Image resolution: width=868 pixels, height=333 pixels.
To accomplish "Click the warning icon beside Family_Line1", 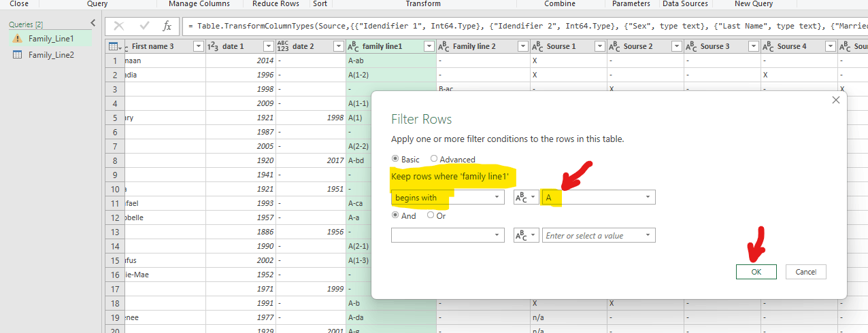I will [18, 39].
